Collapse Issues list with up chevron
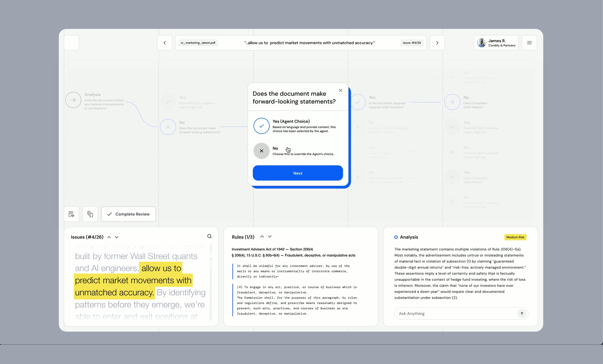Viewport: 603px width, 364px height. click(x=109, y=237)
